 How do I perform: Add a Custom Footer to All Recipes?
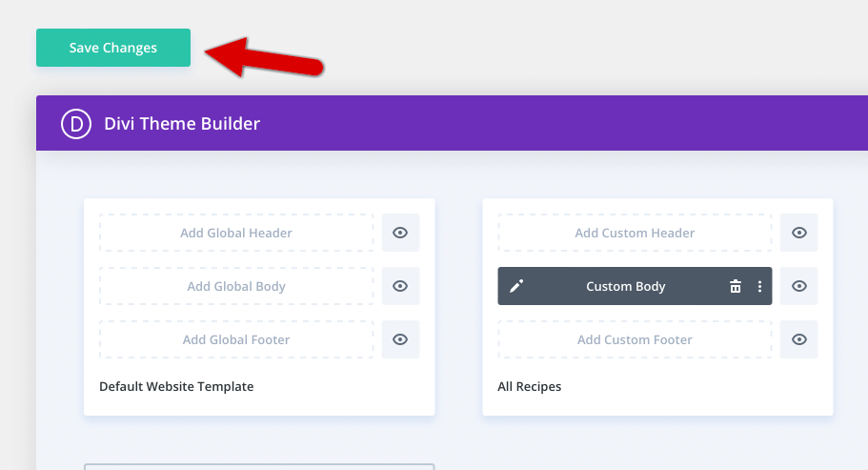[x=635, y=339]
